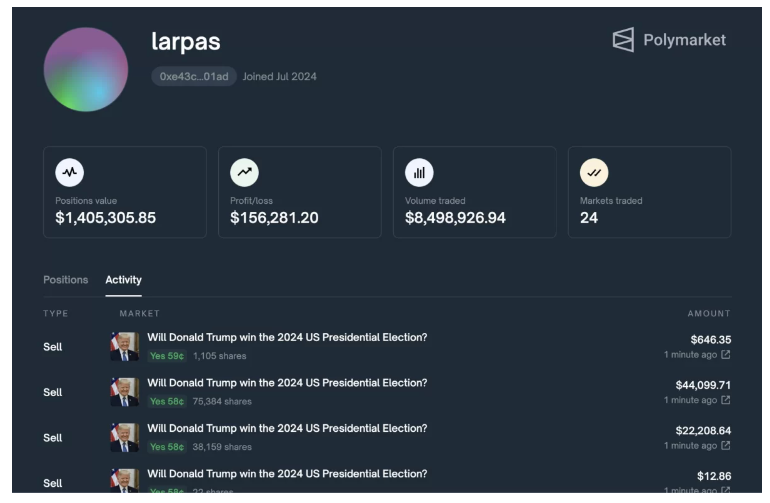The width and height of the screenshot is (770, 503).
Task: Click the Polymarket wordmark text
Action: (684, 40)
